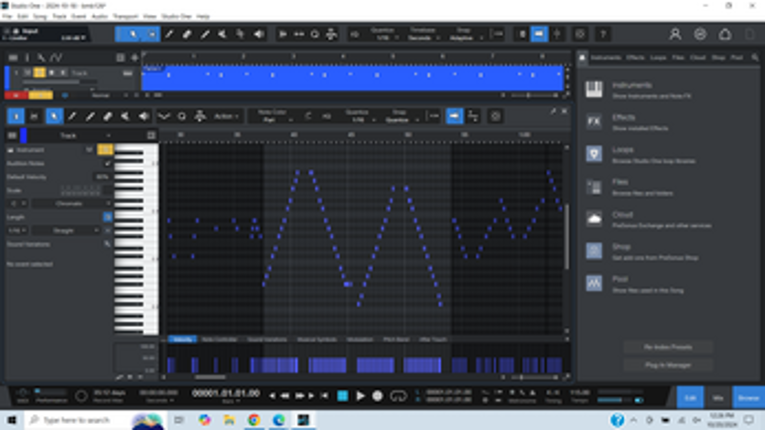Open the Note Color dropdown

[272, 116]
